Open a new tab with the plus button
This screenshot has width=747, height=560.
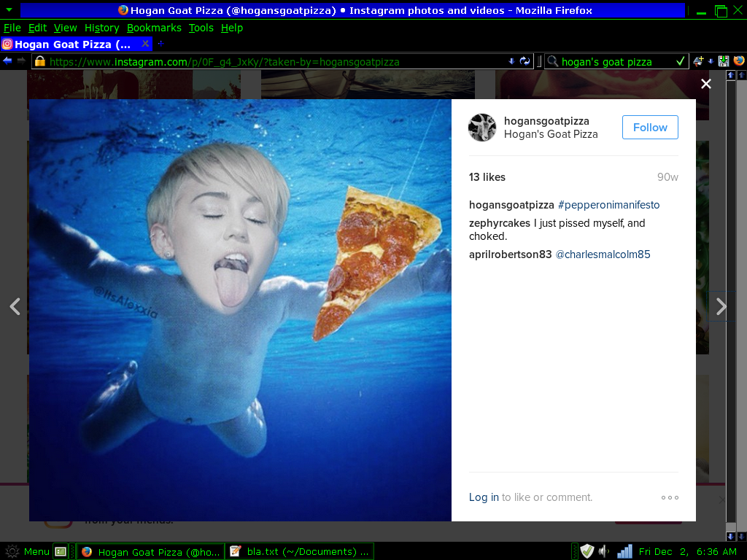click(161, 44)
